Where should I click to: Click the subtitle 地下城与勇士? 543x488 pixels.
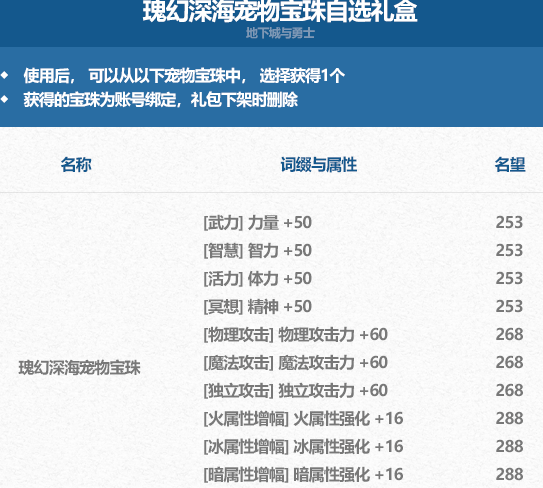[x=280, y=33]
